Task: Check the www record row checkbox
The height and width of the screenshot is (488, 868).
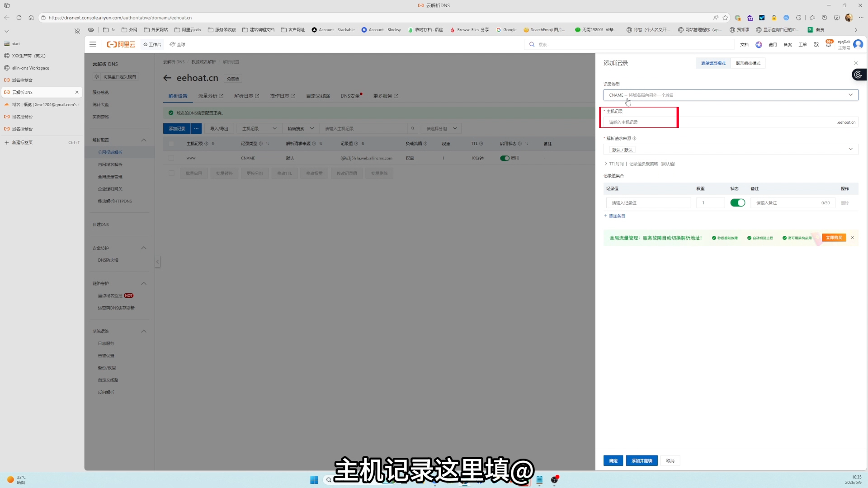Action: pos(171,158)
